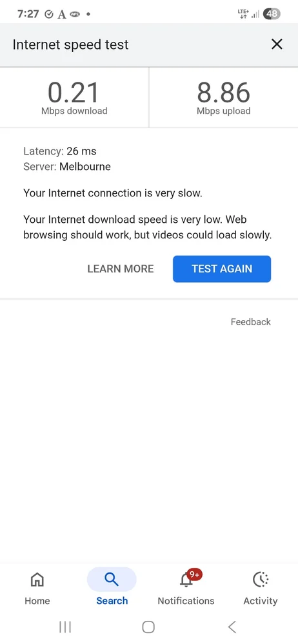Tap the LTE+ signal status icon
This screenshot has height=644, width=298.
(243, 14)
